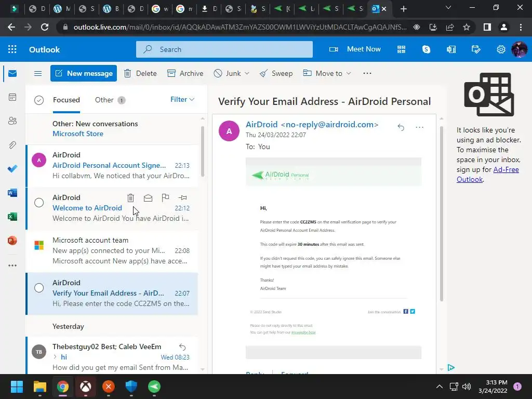Open Chrome side panel icon
Image resolution: width=532 pixels, height=399 pixels.
[x=487, y=27]
